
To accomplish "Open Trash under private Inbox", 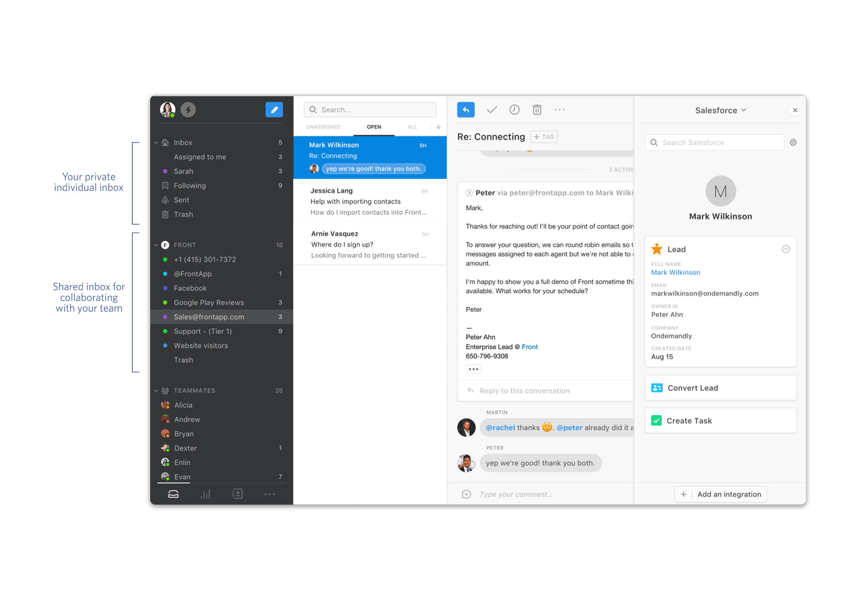I will tap(222, 214).
